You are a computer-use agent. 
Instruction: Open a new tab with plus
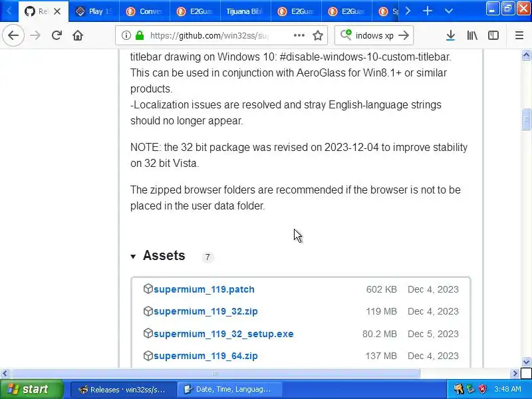pos(428,11)
